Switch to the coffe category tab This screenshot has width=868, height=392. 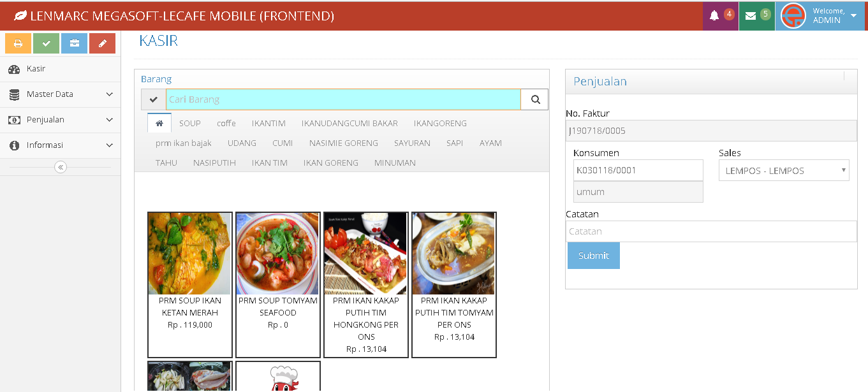click(226, 123)
